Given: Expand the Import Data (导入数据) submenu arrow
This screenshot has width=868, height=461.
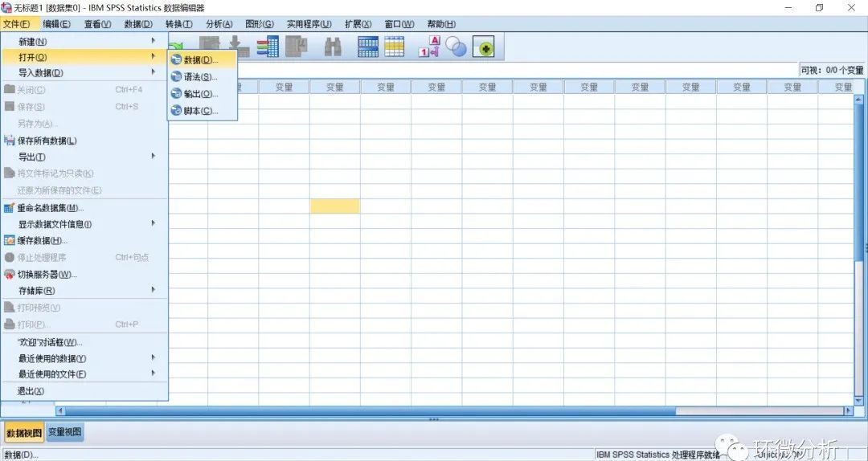Looking at the screenshot, I should (x=154, y=72).
